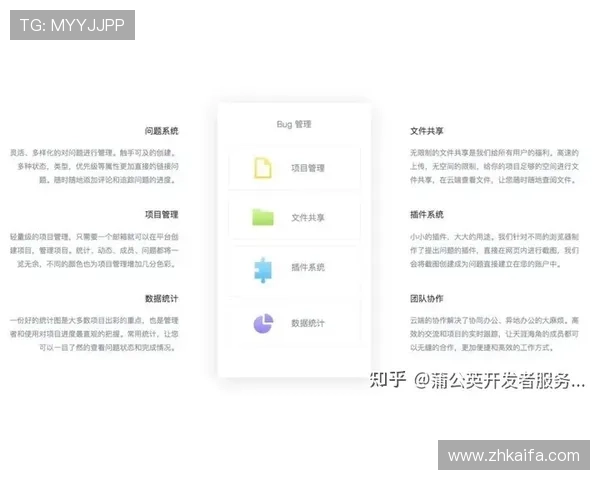Click the 项目管理 heading in left column
This screenshot has height=480, width=600.
tap(161, 215)
